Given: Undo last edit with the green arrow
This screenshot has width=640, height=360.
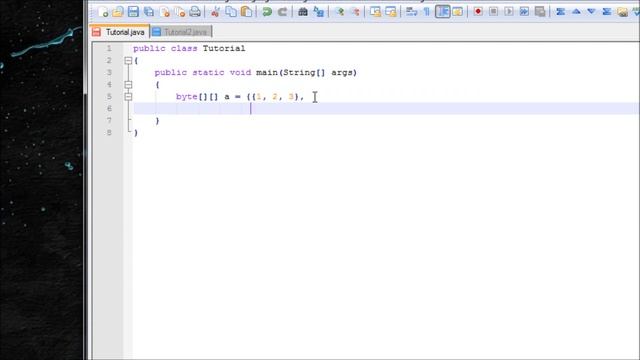Looking at the screenshot, I should (267, 11).
